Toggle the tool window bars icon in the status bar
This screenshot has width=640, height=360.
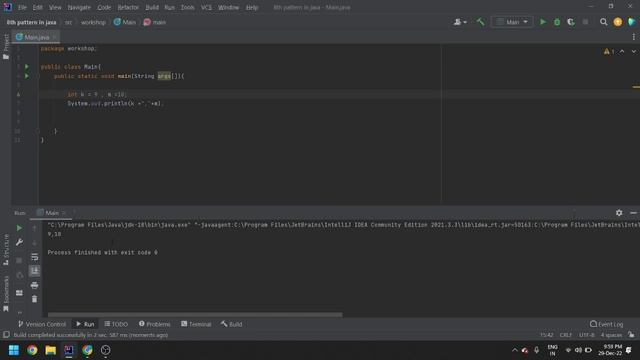(x=6, y=335)
